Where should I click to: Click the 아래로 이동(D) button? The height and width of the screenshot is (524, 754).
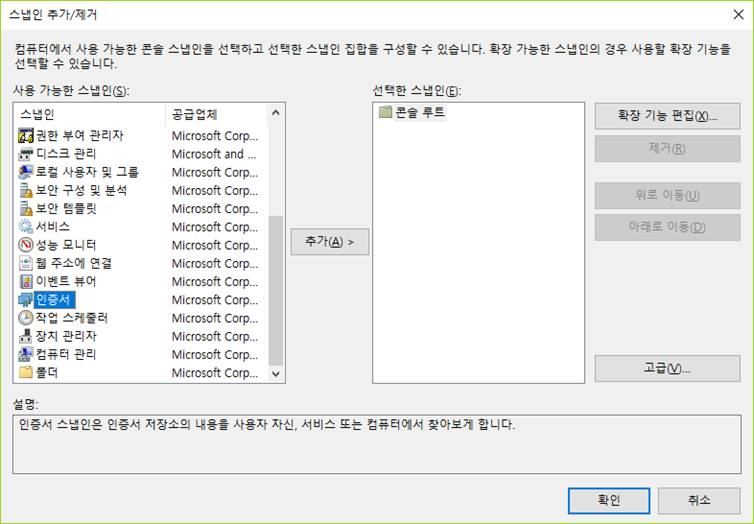[667, 227]
